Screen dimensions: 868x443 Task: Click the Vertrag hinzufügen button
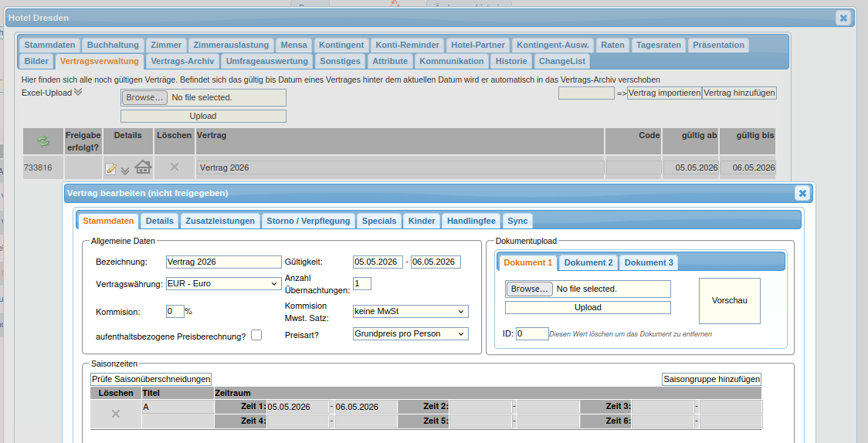[x=739, y=93]
